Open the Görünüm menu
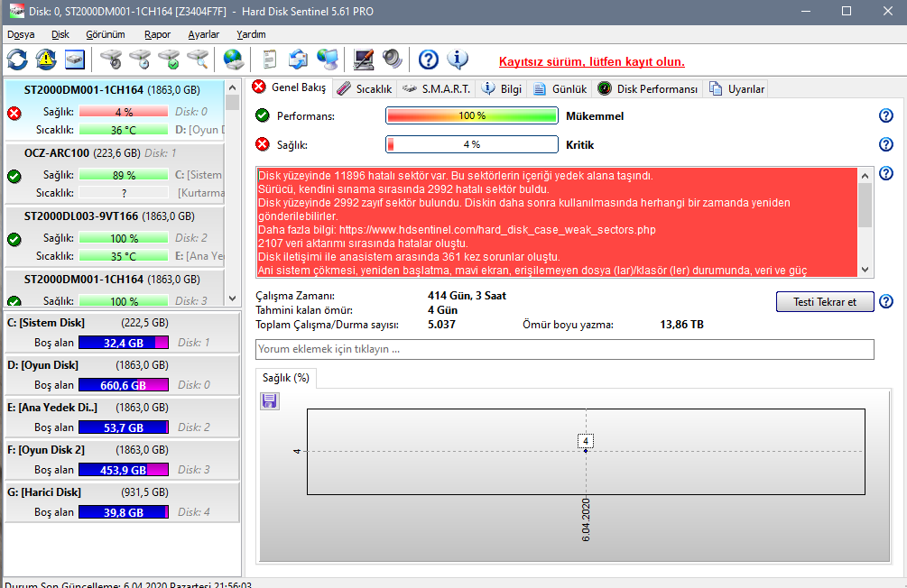The image size is (907, 588). (x=106, y=34)
